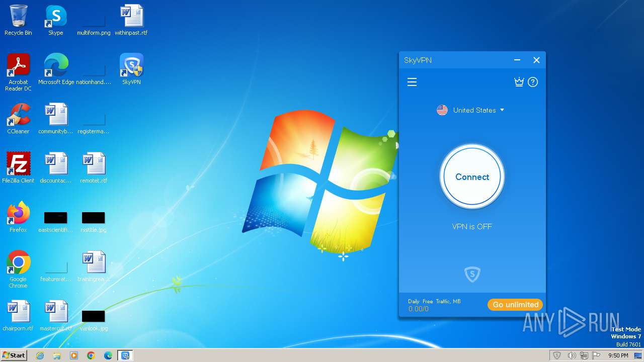Select the rsstitle.jpg image file
This screenshot has height=362, width=644.
click(94, 222)
